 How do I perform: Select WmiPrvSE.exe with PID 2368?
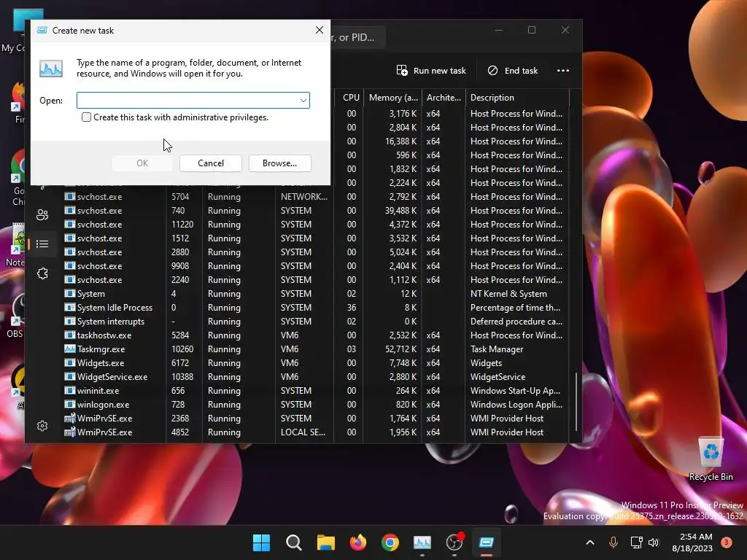pyautogui.click(x=316, y=418)
